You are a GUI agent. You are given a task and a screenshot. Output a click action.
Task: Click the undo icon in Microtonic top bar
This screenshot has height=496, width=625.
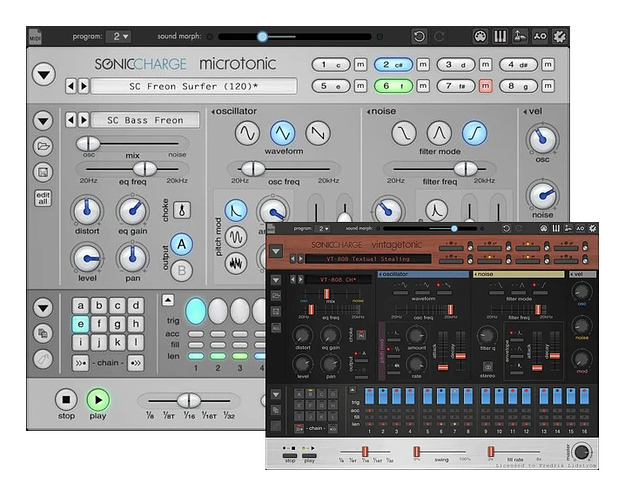click(419, 37)
